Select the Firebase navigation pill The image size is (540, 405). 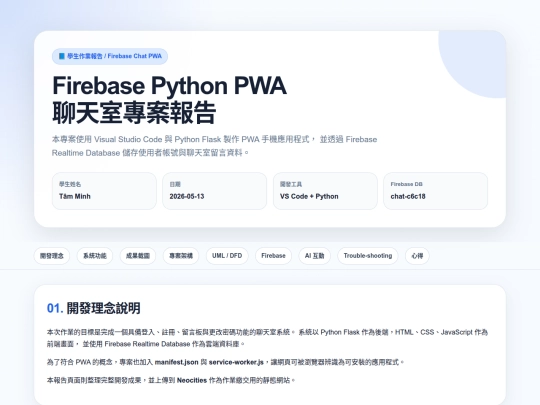click(273, 256)
